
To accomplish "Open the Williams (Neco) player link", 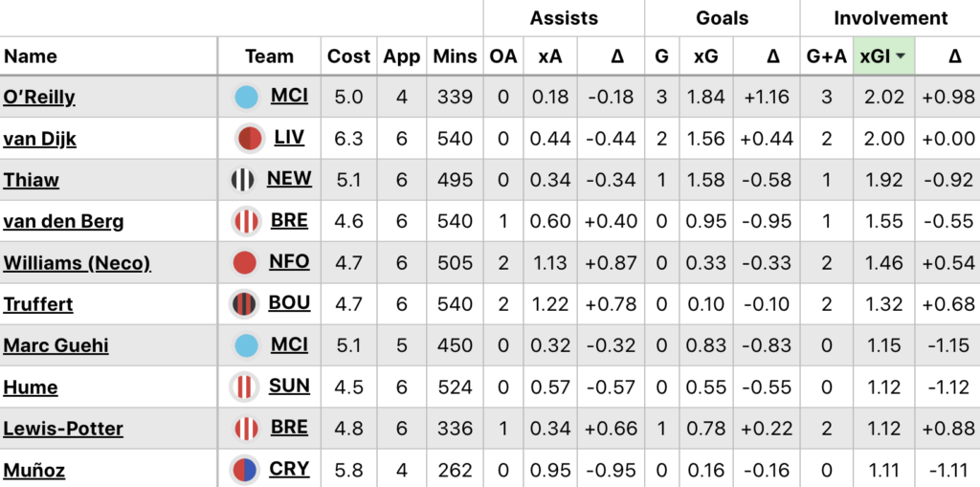I will [x=77, y=263].
